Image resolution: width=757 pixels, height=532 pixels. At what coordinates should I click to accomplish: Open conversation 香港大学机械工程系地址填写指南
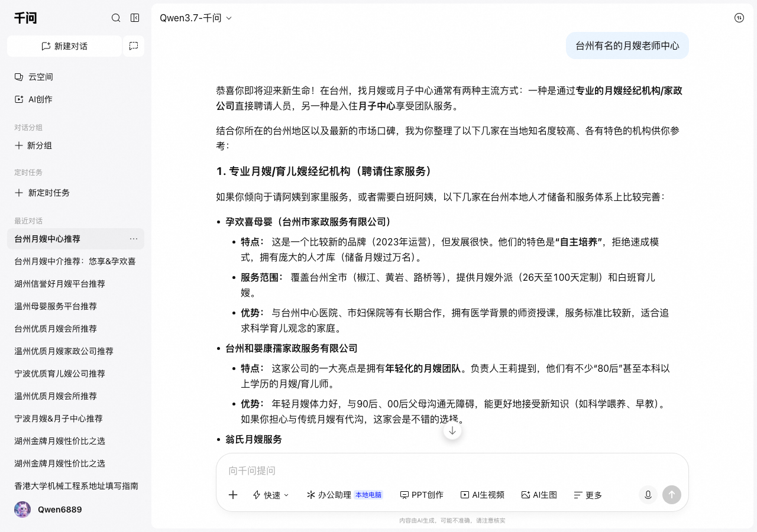pyautogui.click(x=76, y=486)
